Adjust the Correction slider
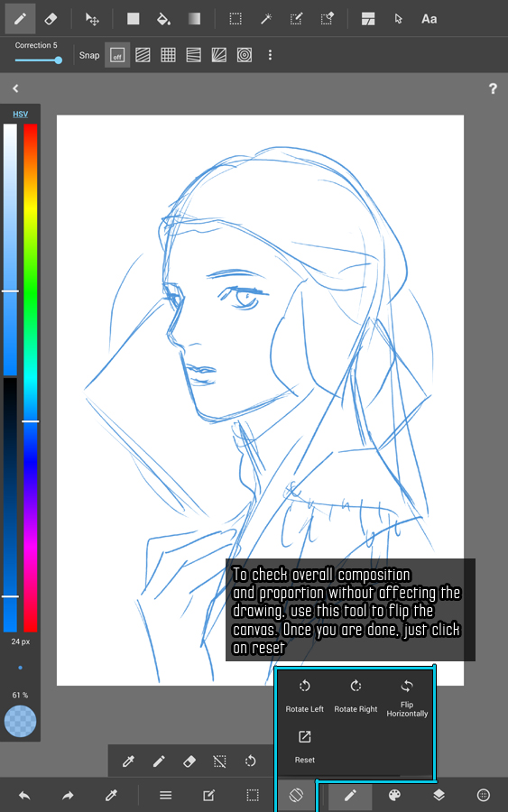508x812 pixels. [x=37, y=60]
